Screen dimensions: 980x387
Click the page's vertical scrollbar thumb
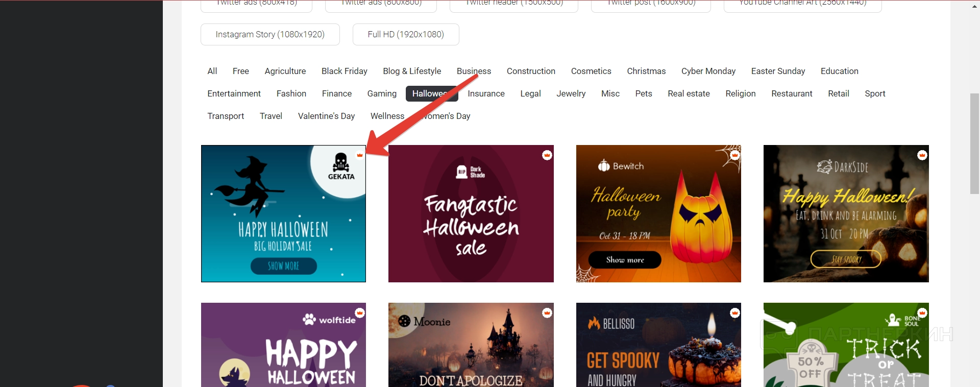pyautogui.click(x=974, y=143)
